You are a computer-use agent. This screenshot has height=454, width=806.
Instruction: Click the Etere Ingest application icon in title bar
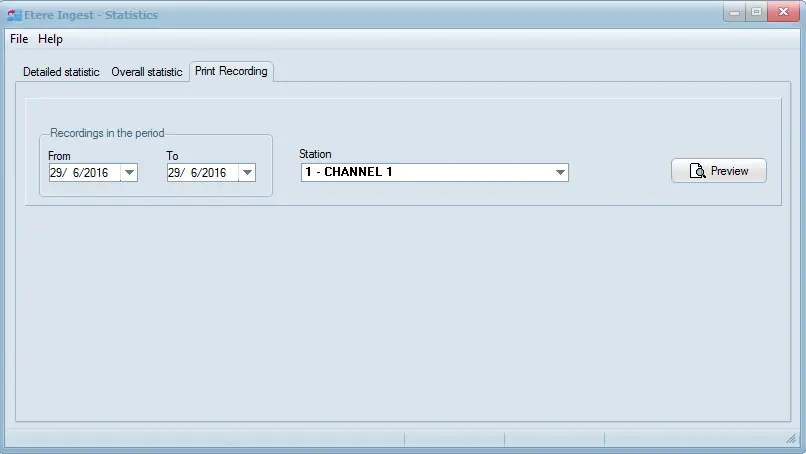[x=15, y=15]
